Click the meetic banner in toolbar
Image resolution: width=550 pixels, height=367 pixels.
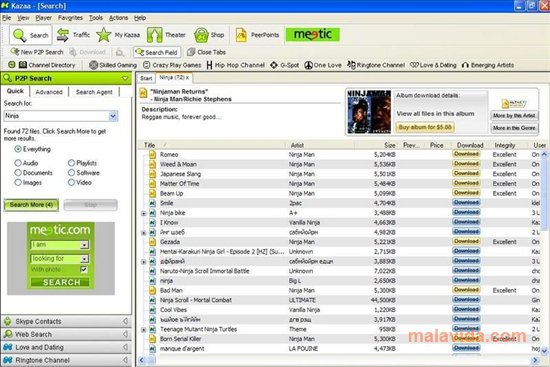click(x=313, y=34)
